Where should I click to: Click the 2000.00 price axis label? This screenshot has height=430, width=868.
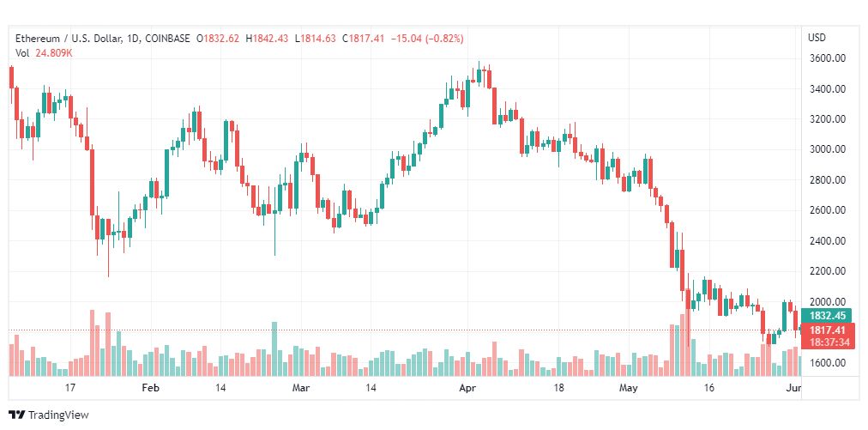click(827, 302)
